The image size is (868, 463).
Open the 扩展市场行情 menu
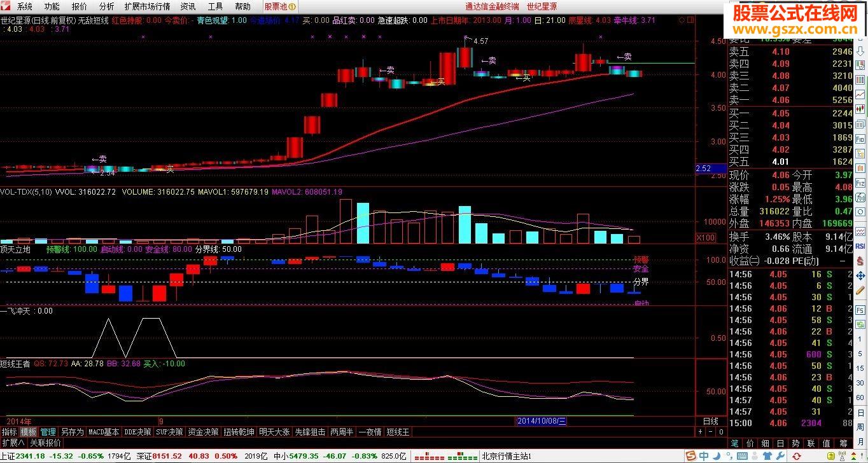pos(148,6)
